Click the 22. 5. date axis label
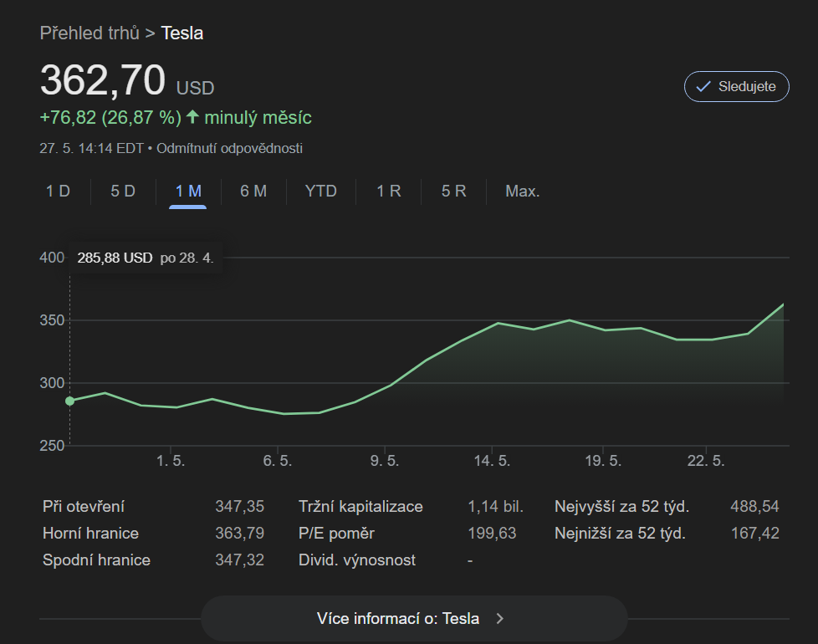Viewport: 818px width, 644px height. coord(706,461)
